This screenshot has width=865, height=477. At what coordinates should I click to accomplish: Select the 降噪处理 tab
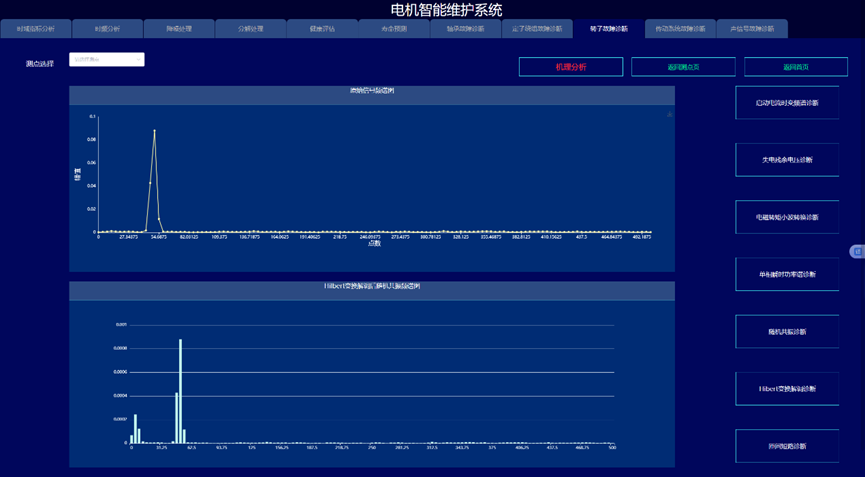(x=179, y=29)
